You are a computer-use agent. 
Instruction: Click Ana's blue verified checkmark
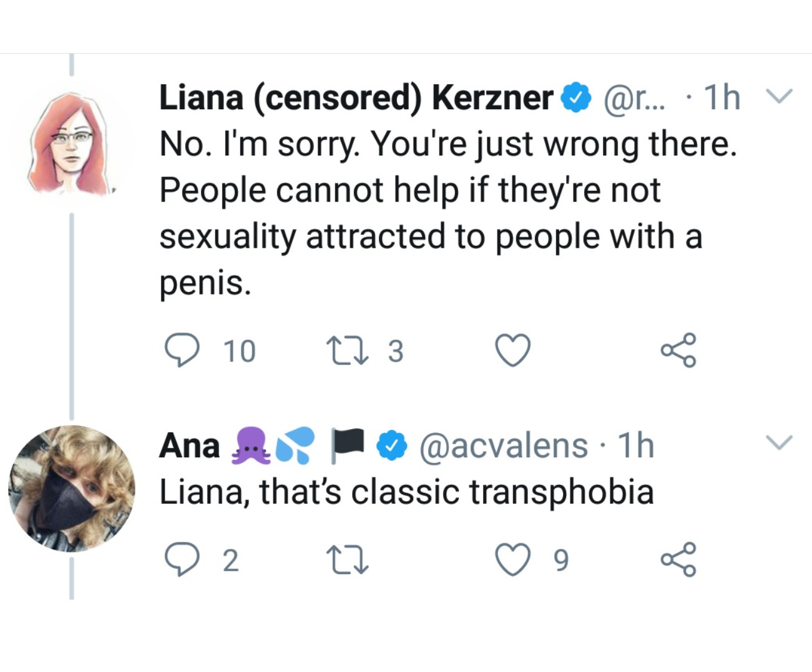pos(393,446)
